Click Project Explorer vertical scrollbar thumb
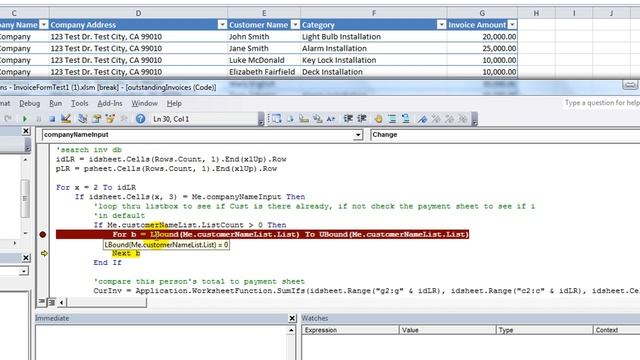Viewport: 640px width, 360px height. pos(25,198)
